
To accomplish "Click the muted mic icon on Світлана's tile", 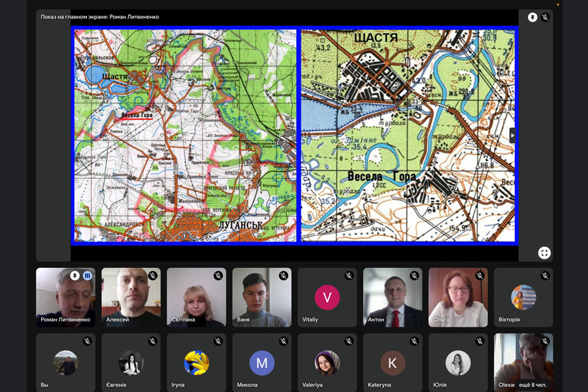I will (x=218, y=276).
